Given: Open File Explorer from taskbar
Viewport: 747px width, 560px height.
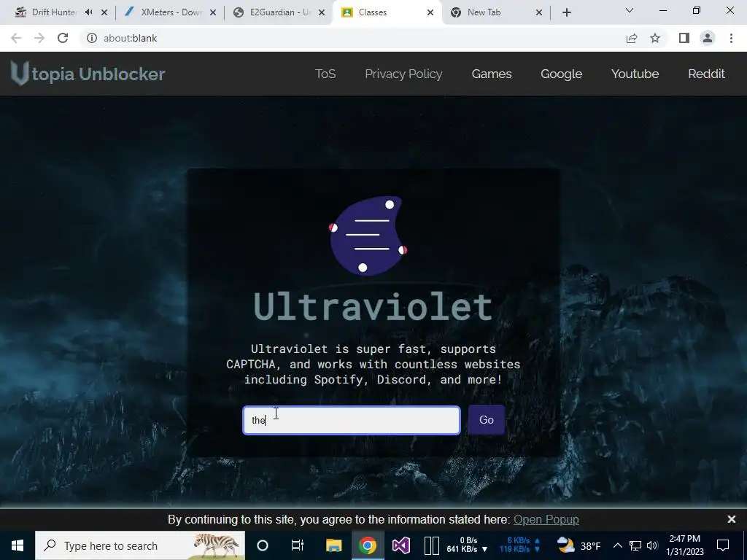Looking at the screenshot, I should pyautogui.click(x=333, y=545).
